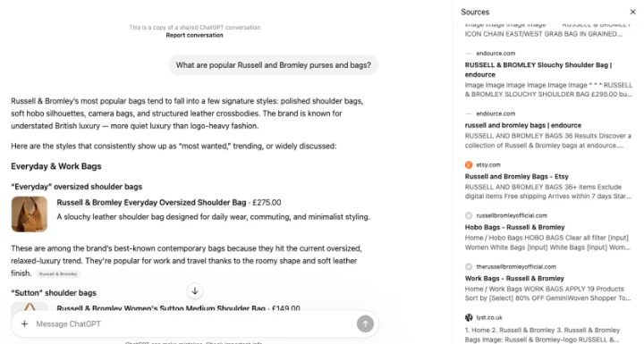Viewport: 644px width, 344px height.
Task: Click the tan shoulder bag thumbnail
Action: 30,214
